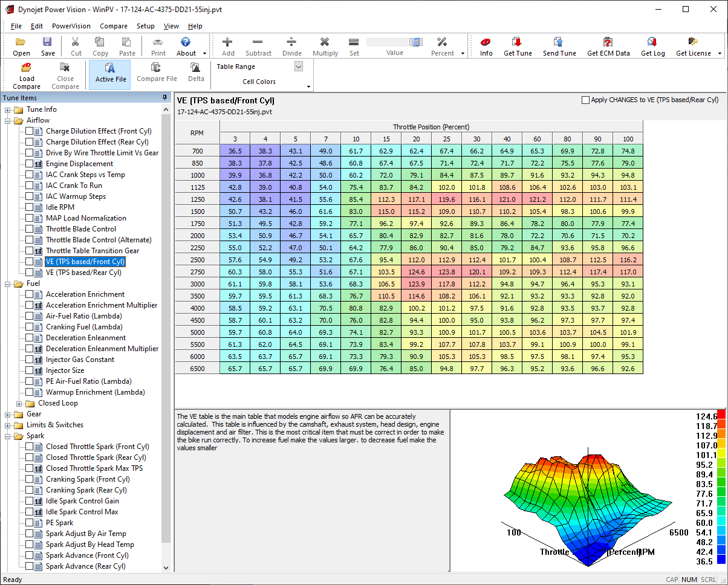Expand the Tune Info tree folder
This screenshot has height=585, width=728.
pos(8,109)
